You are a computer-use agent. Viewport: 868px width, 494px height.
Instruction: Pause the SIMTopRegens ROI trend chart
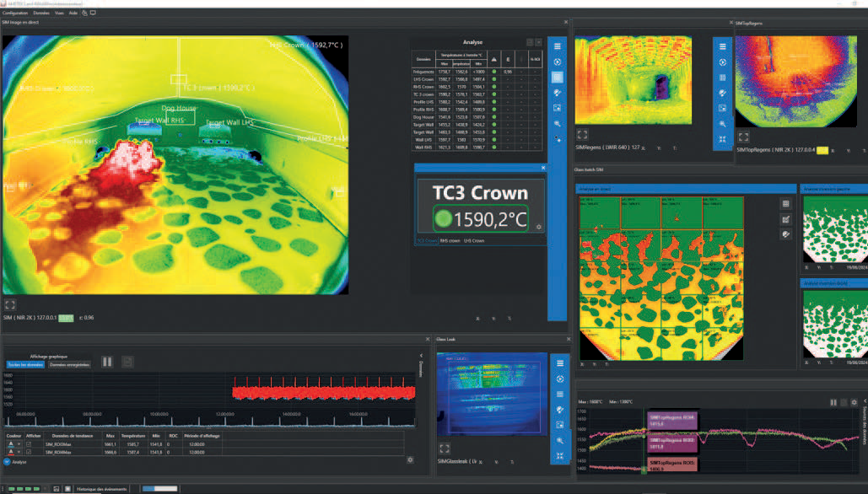click(833, 403)
